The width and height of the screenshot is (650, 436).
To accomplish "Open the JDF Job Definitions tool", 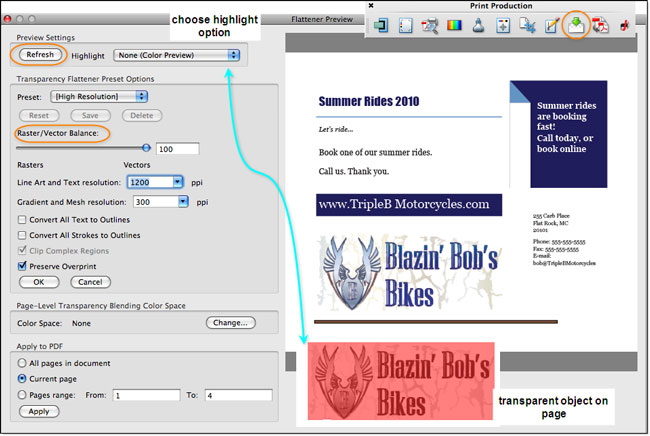I will click(x=624, y=26).
